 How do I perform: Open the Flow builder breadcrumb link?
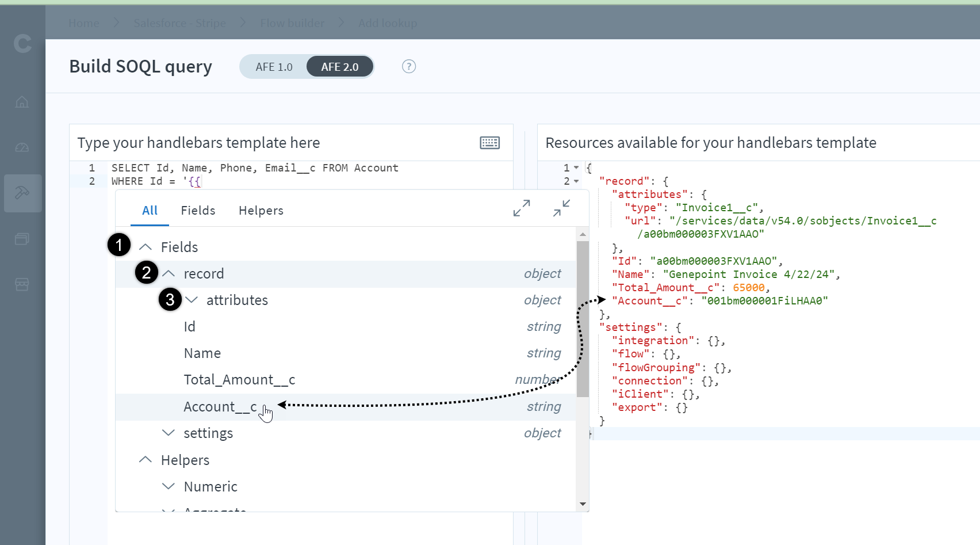(x=292, y=22)
